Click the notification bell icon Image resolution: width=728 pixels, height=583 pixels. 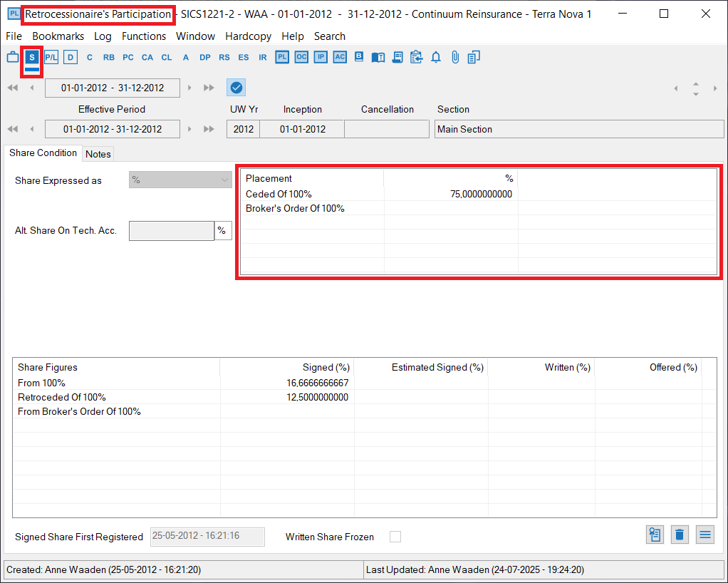pos(436,57)
